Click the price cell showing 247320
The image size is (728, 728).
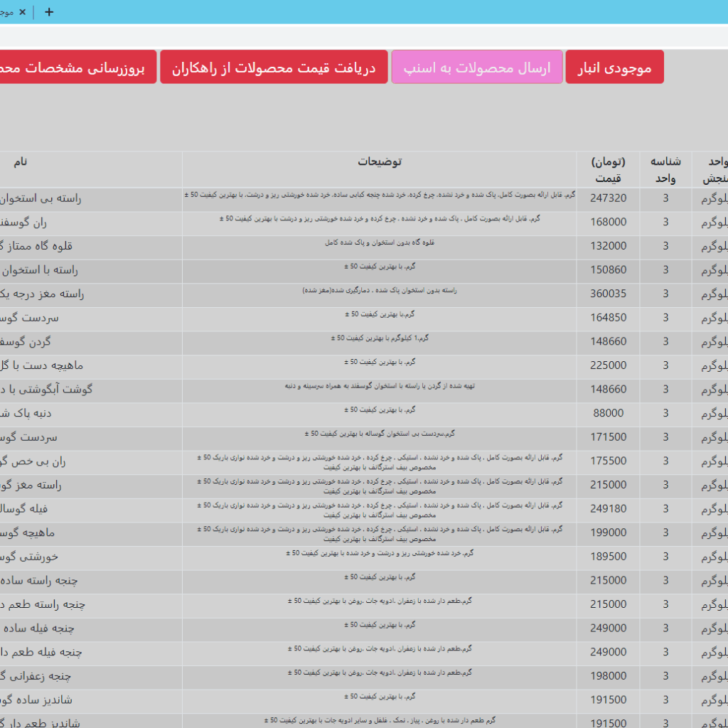(608, 198)
